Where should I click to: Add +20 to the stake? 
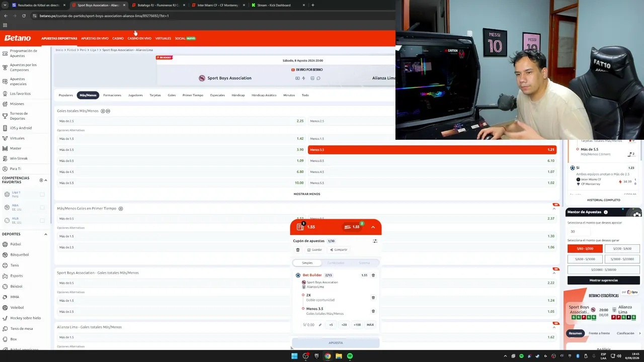click(344, 325)
